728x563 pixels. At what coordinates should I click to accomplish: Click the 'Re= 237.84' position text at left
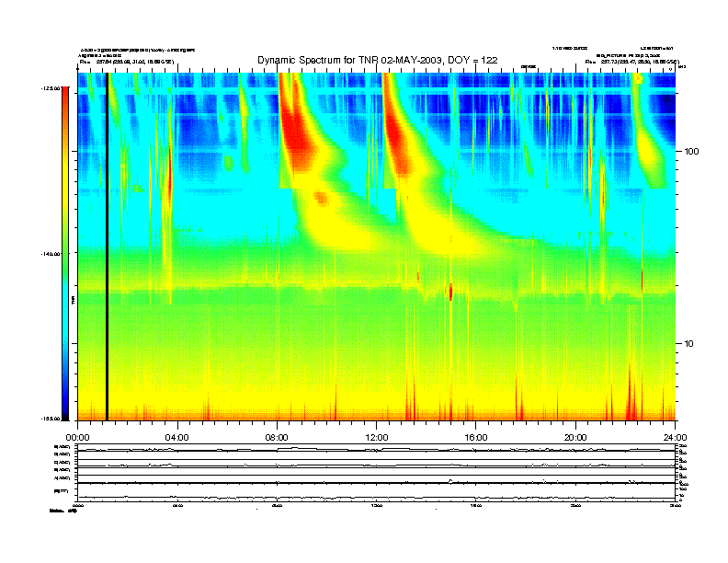coord(127,62)
